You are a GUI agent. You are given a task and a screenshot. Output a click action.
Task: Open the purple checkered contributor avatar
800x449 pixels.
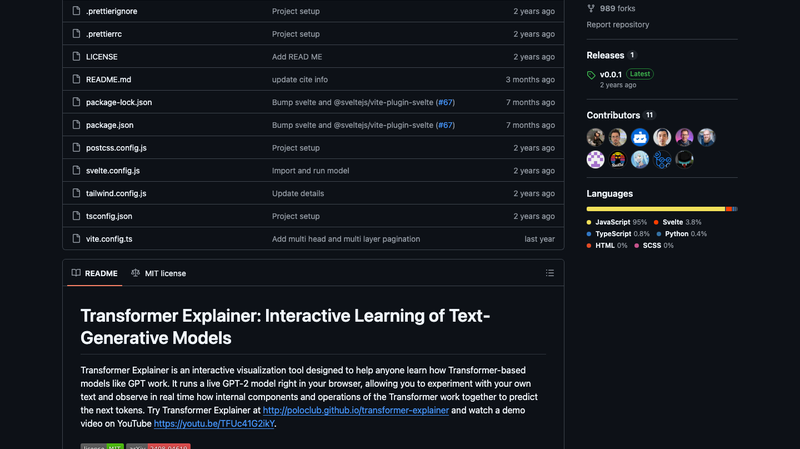click(x=595, y=160)
